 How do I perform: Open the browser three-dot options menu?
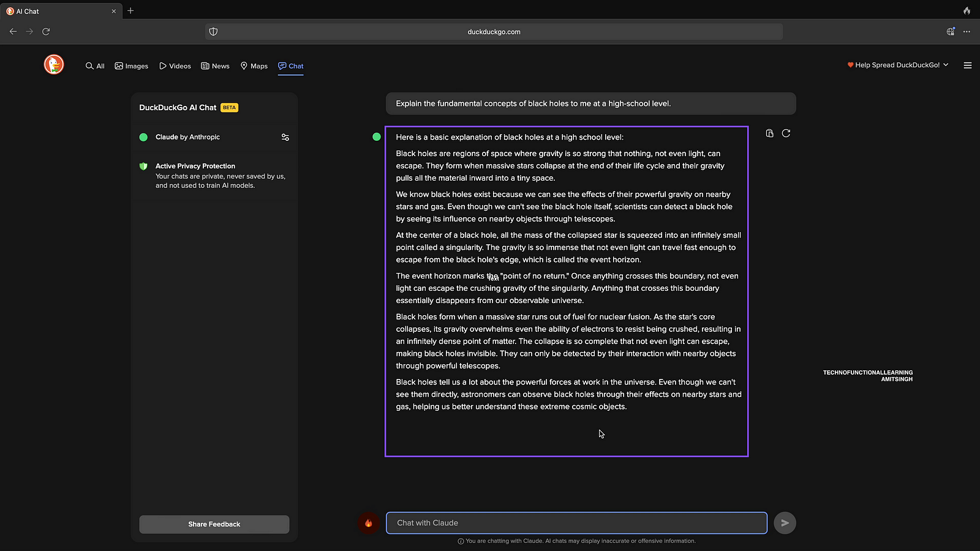click(967, 32)
